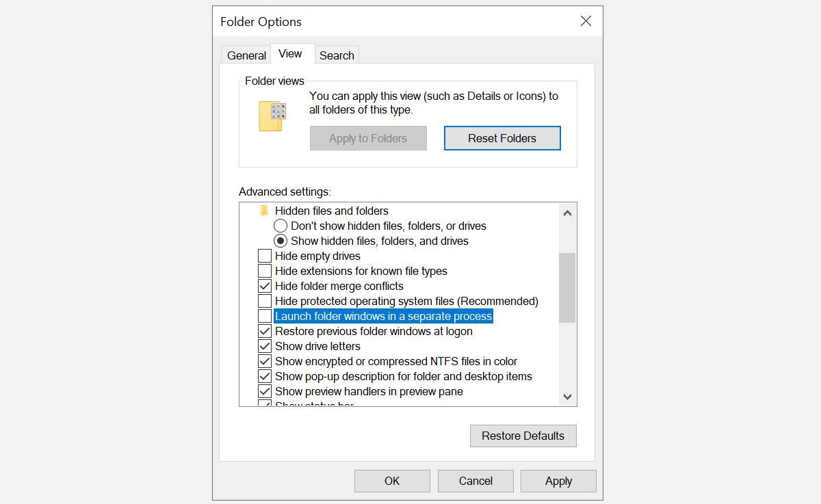The height and width of the screenshot is (504, 821).
Task: Disable "Show preview handlers in preview pane"
Action: click(265, 391)
